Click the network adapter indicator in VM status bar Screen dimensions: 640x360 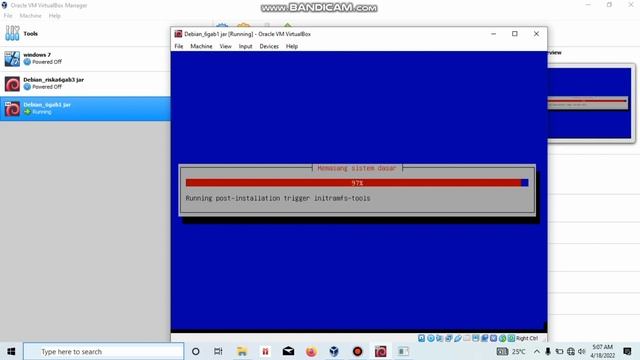449,338
